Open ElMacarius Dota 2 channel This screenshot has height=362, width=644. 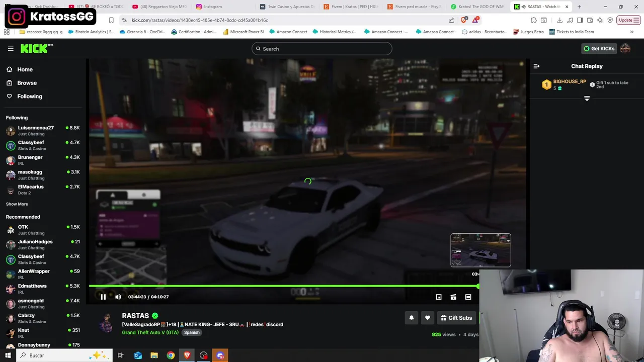pyautogui.click(x=43, y=190)
